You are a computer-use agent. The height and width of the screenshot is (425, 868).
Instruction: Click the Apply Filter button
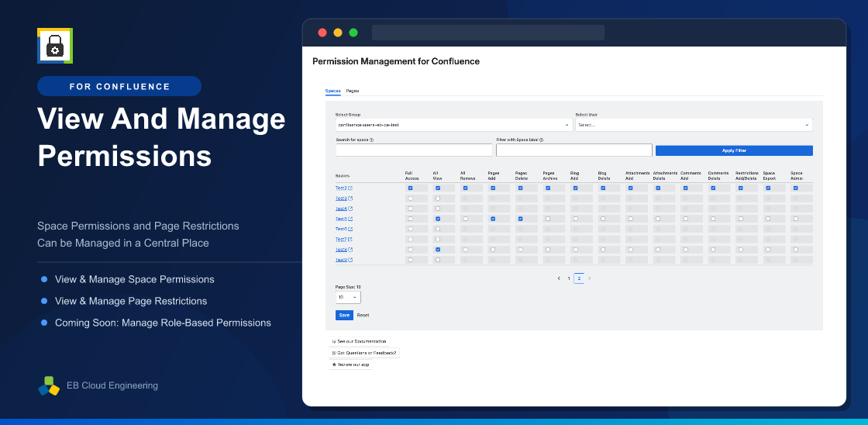734,150
